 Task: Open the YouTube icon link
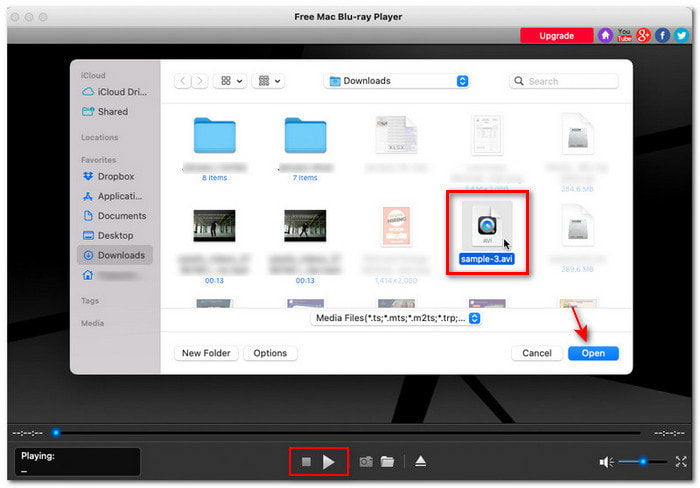click(624, 35)
